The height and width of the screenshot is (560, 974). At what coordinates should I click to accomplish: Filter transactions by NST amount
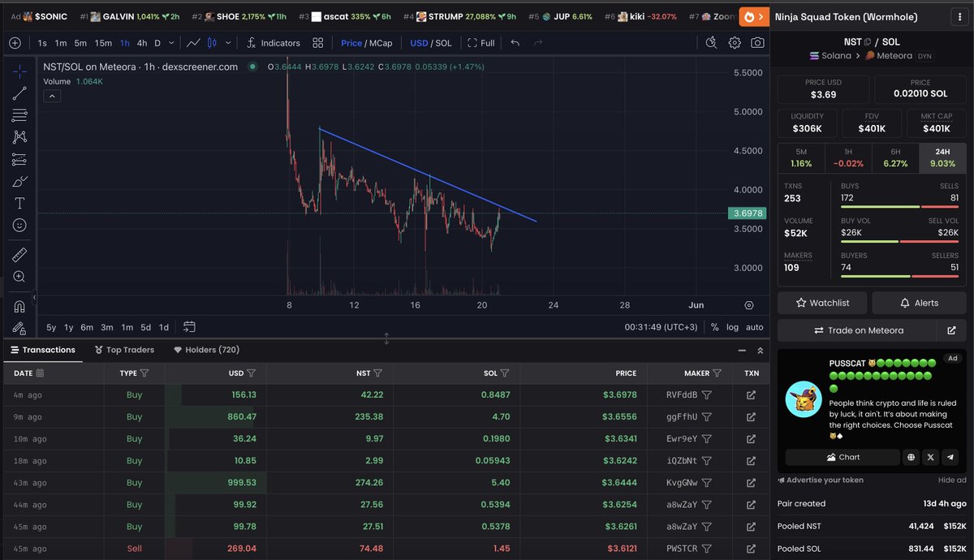pyautogui.click(x=377, y=373)
